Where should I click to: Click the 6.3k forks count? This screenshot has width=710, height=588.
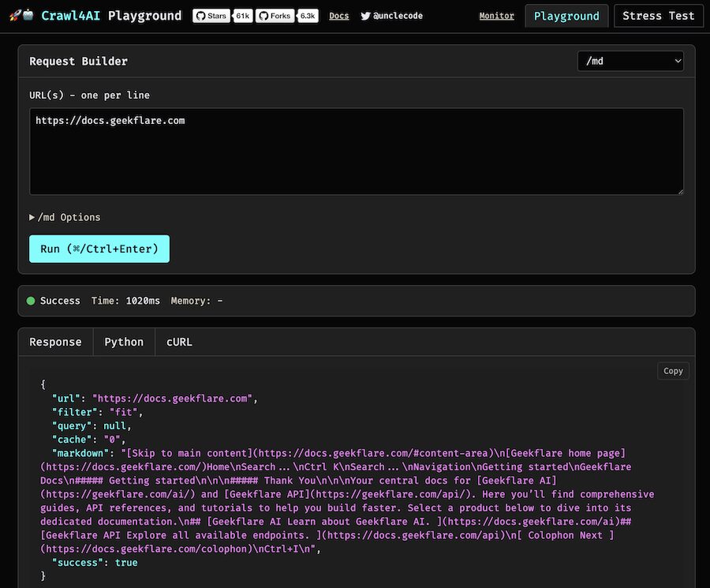point(308,16)
